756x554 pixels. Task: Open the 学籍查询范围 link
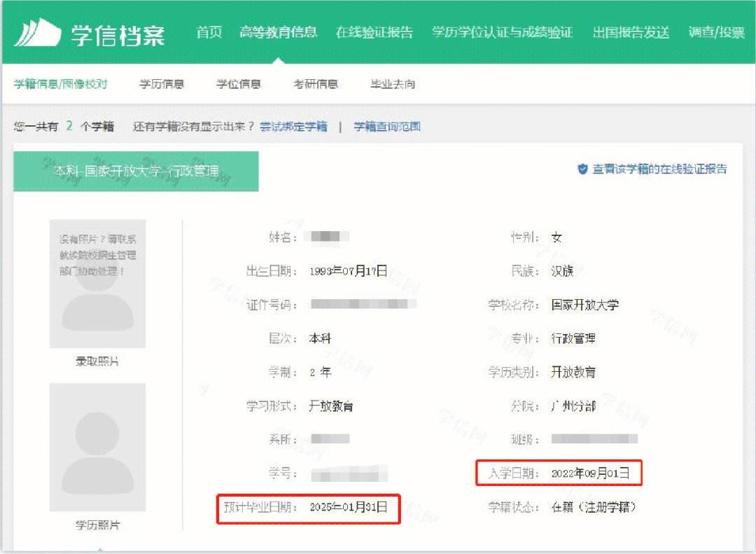point(388,127)
